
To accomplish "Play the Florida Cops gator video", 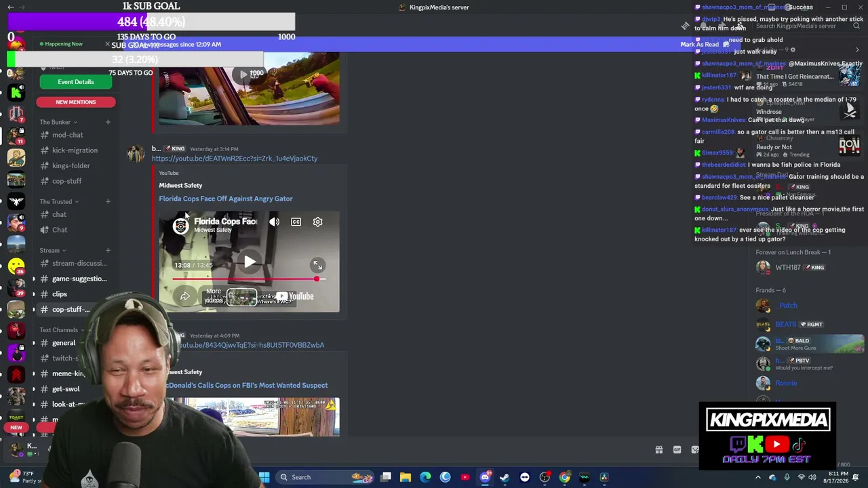I will [250, 262].
